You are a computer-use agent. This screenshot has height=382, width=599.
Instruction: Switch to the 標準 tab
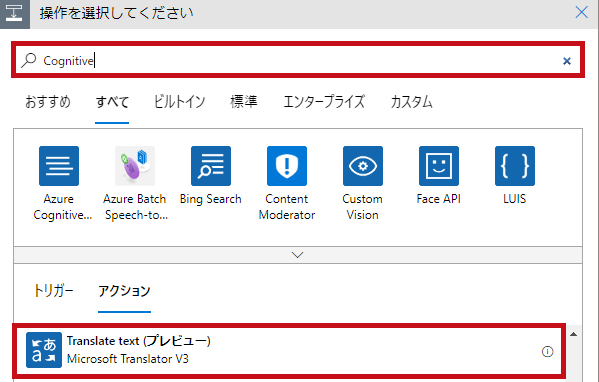click(x=244, y=102)
